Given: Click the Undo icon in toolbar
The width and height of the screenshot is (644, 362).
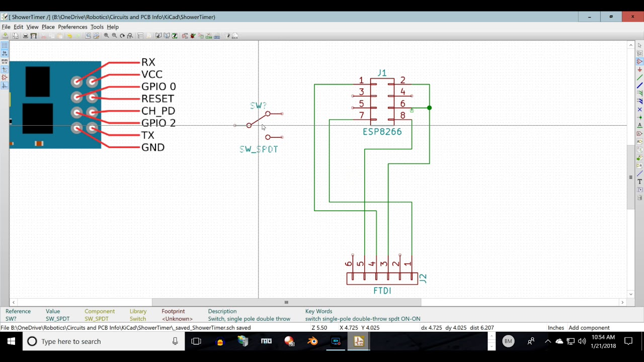Looking at the screenshot, I should pos(70,36).
